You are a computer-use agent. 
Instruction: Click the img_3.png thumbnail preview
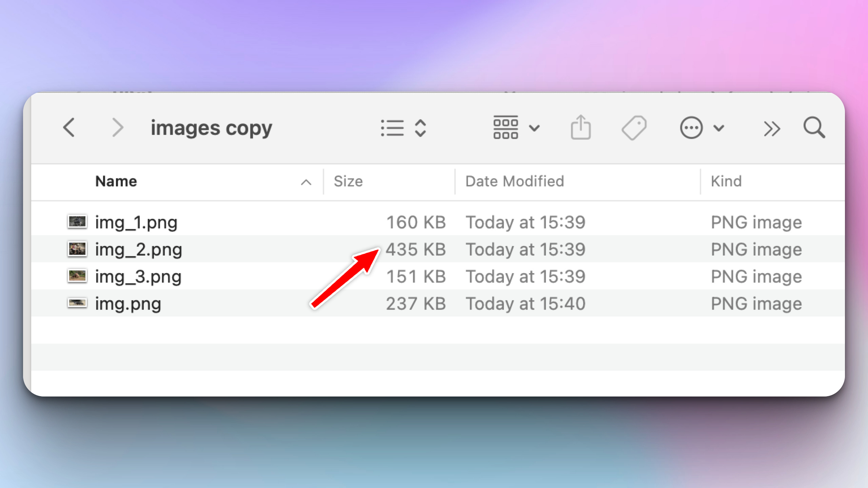(x=77, y=276)
